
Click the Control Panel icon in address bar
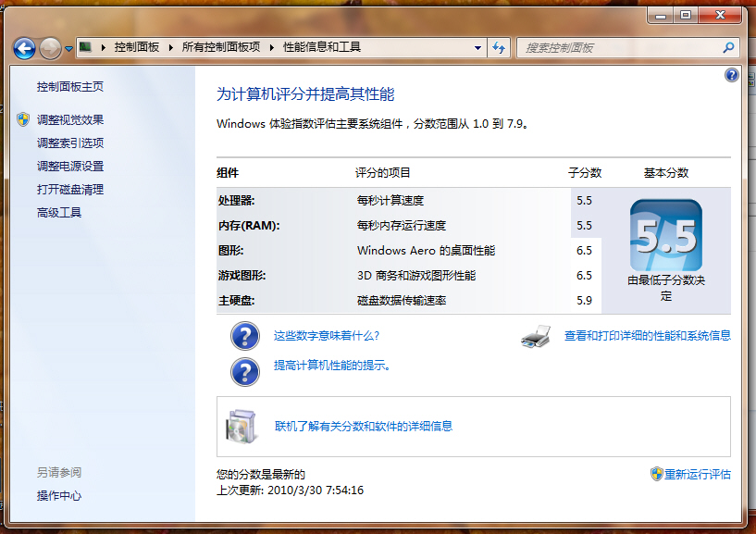pyautogui.click(x=86, y=47)
